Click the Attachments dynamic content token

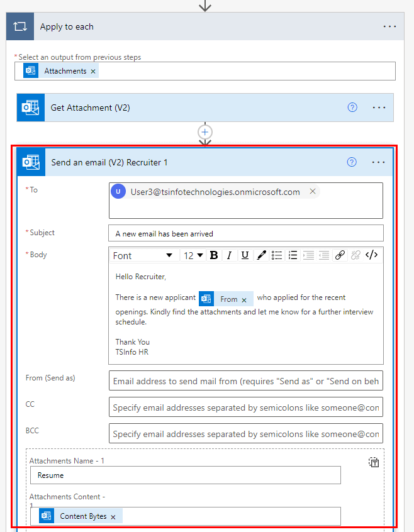click(x=61, y=71)
